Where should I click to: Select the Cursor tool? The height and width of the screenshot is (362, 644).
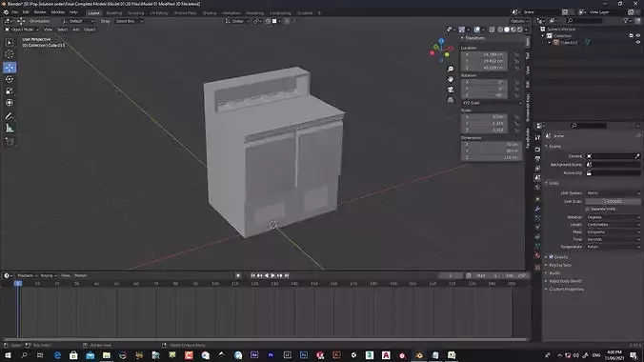point(10,54)
